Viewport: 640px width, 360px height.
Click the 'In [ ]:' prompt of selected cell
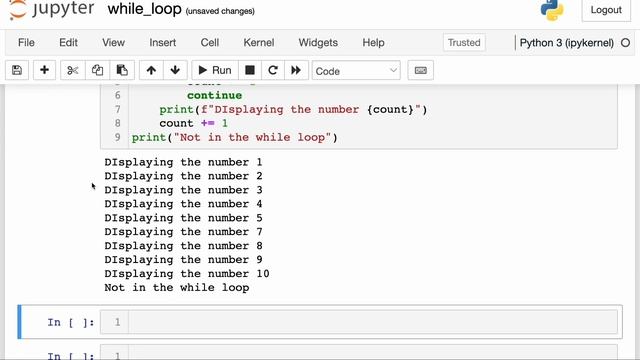tap(71, 322)
